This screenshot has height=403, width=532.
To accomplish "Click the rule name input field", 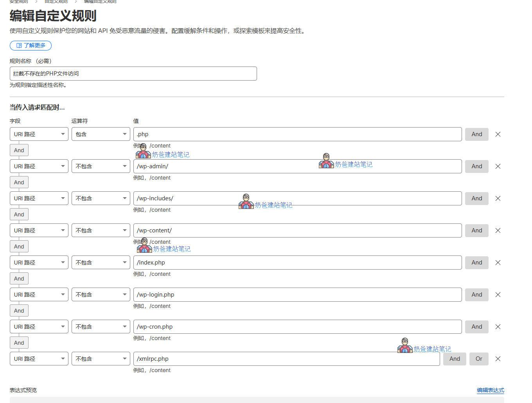I will pyautogui.click(x=133, y=74).
